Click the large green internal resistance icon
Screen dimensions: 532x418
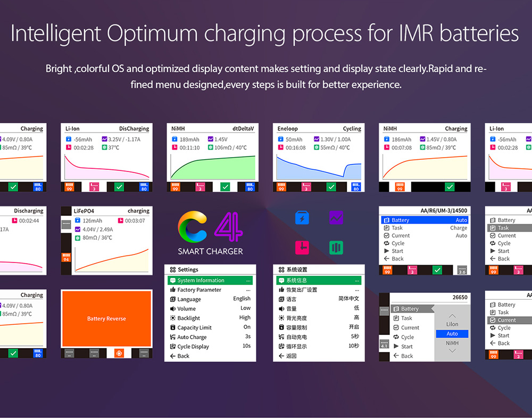tap(336, 248)
